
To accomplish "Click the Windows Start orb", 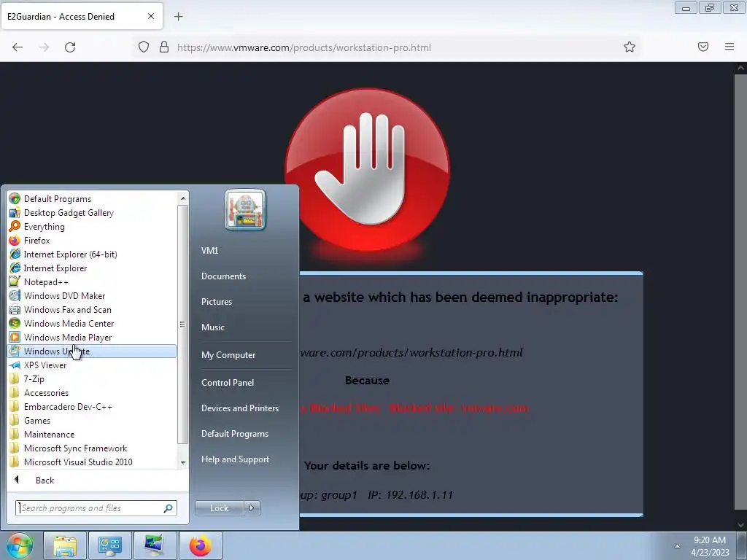I will 19,545.
